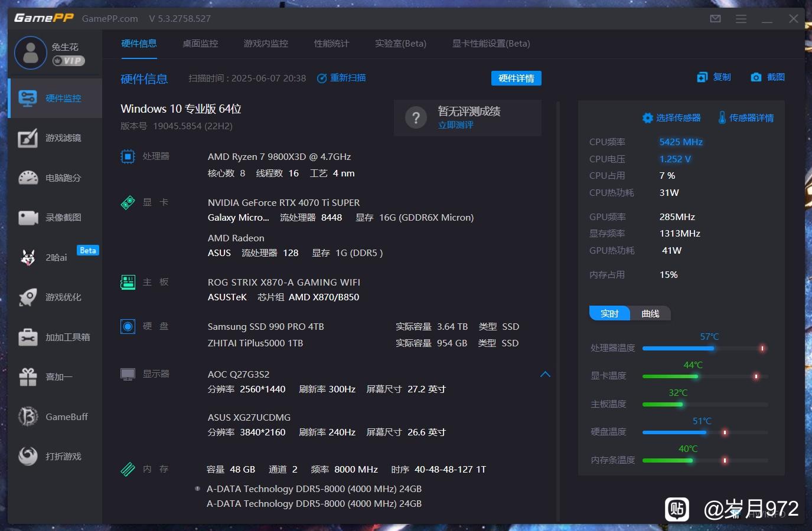The height and width of the screenshot is (531, 812).
Task: Open the mail messages icon
Action: pyautogui.click(x=715, y=19)
